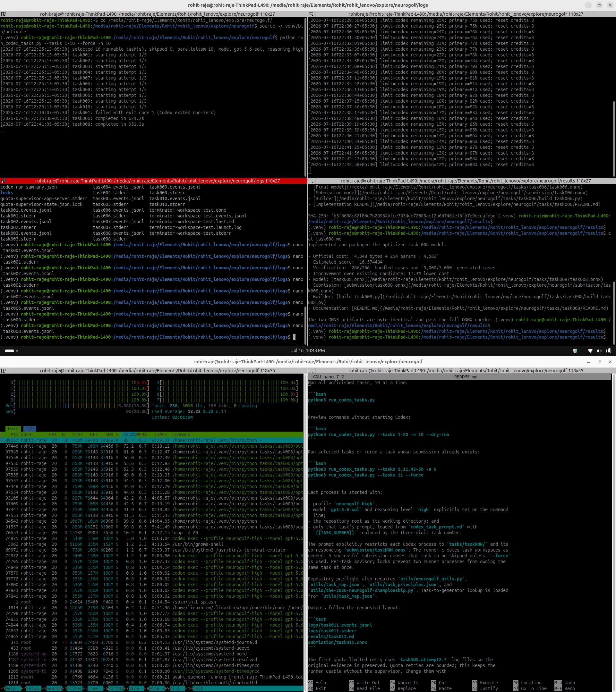The height and width of the screenshot is (692, 616).
Task: Select htop row for bluetoothd process
Action: click(x=152, y=683)
